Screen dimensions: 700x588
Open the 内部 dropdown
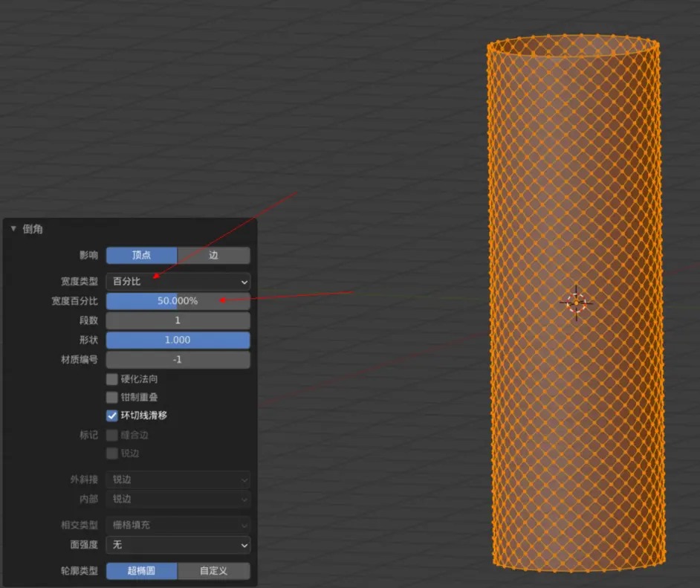[178, 499]
